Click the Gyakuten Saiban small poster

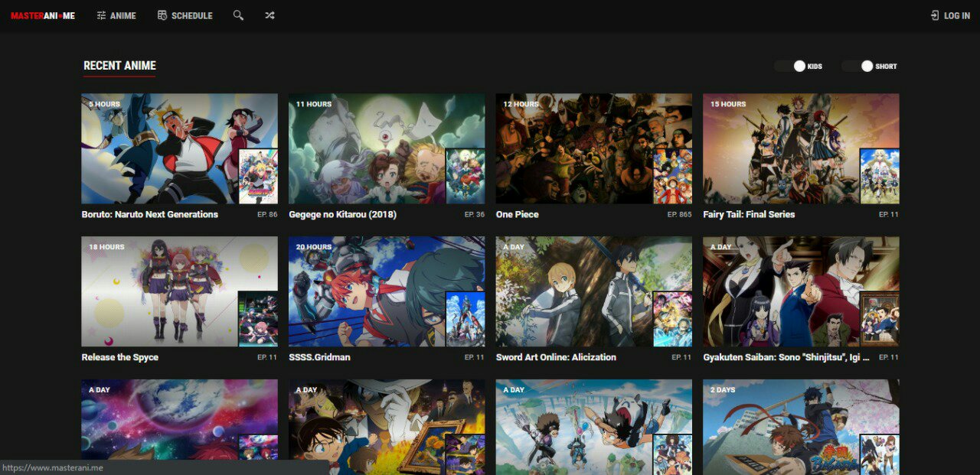pos(880,319)
